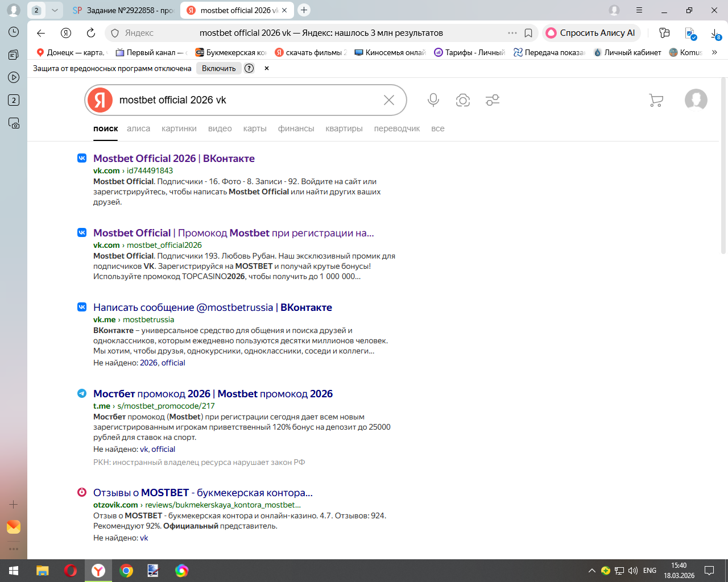Open the orange Yandex Mail icon in the sidebar
The width and height of the screenshot is (728, 582).
tap(14, 527)
